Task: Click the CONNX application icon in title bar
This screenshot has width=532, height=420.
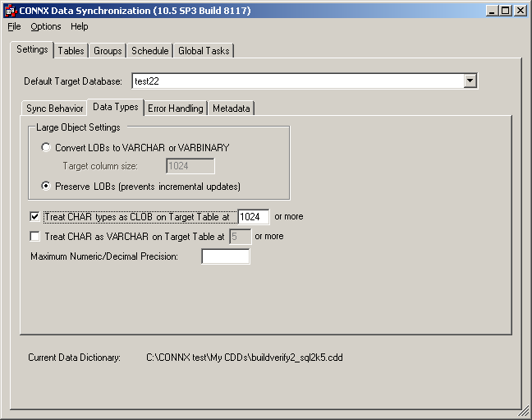Action: 11,11
